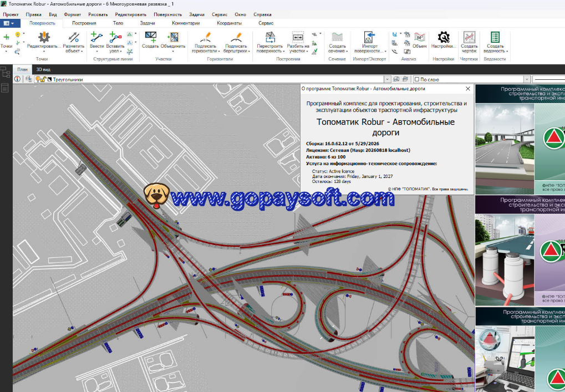This screenshot has height=392, width=565.
Task: Open Настройки wrench-gear icon
Action: pyautogui.click(x=444, y=37)
